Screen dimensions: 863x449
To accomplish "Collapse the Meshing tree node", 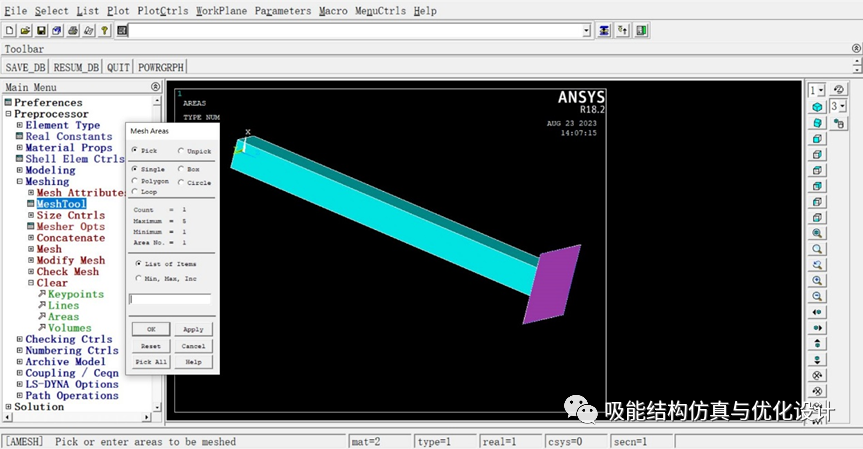I will pyautogui.click(x=19, y=181).
